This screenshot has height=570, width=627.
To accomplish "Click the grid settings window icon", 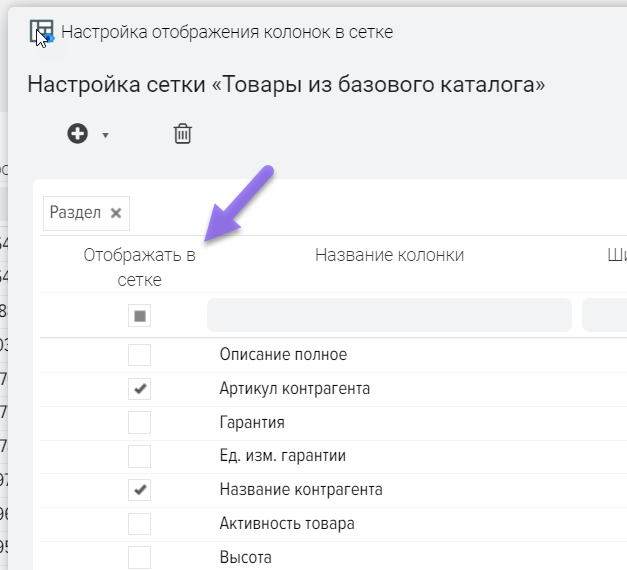I will pyautogui.click(x=41, y=32).
